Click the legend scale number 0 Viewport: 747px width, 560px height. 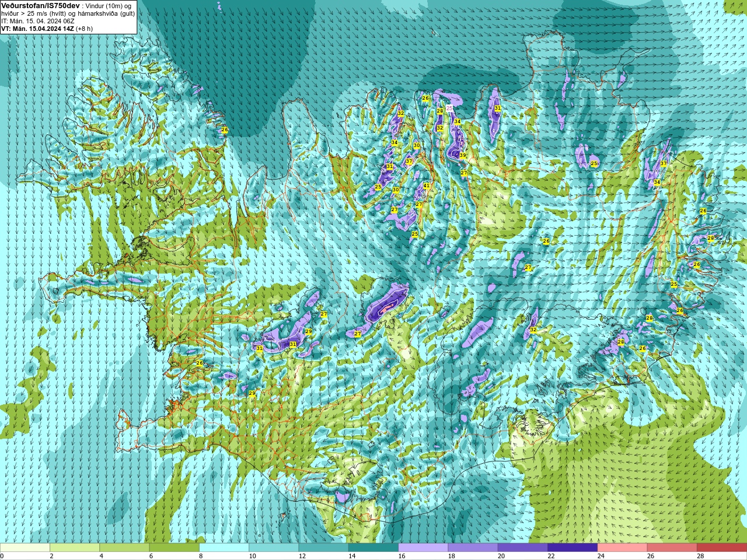coord(2,556)
